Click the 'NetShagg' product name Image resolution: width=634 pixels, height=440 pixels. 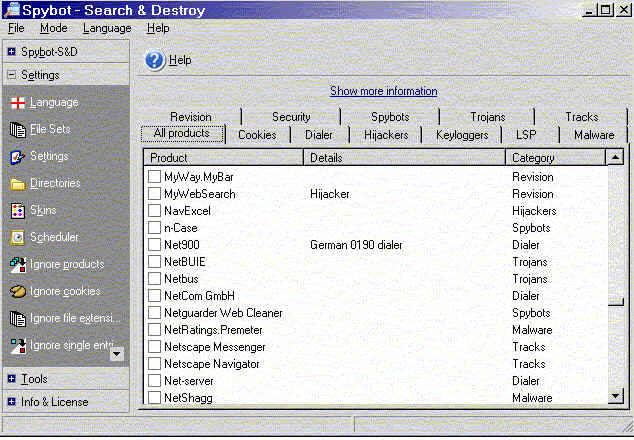tap(188, 398)
